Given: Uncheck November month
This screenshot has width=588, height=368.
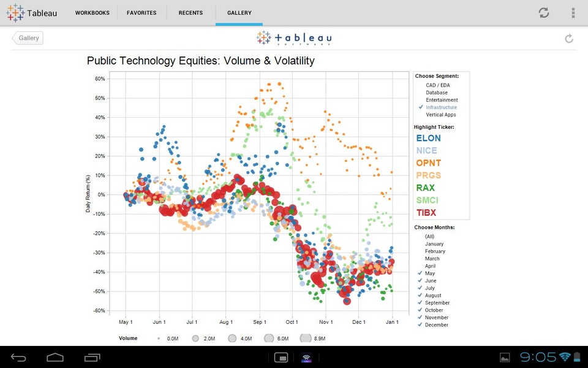Looking at the screenshot, I should (436, 317).
